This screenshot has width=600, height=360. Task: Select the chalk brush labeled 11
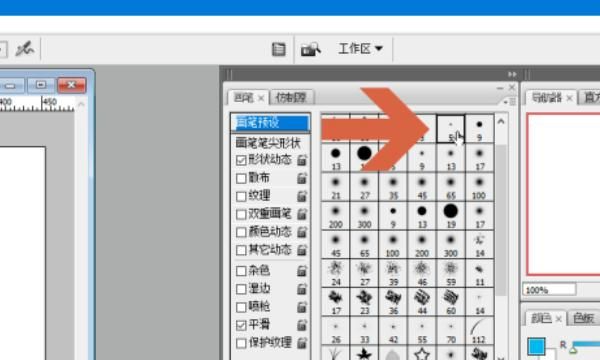tap(479, 274)
